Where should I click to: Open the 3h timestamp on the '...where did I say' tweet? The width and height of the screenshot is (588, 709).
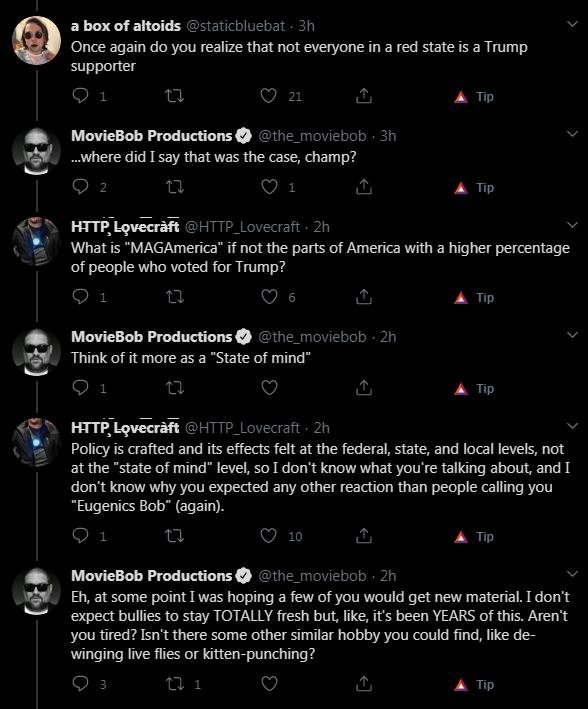point(388,136)
